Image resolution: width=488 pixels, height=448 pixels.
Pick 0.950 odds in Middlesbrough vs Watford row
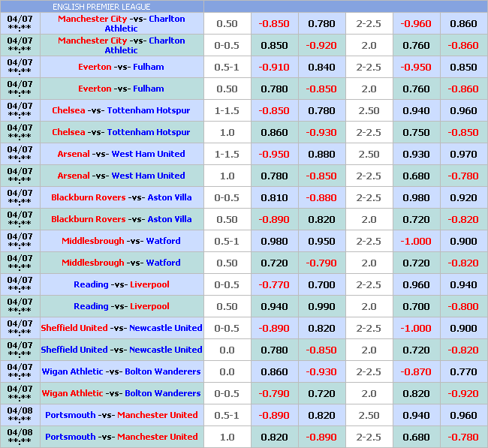coord(321,241)
